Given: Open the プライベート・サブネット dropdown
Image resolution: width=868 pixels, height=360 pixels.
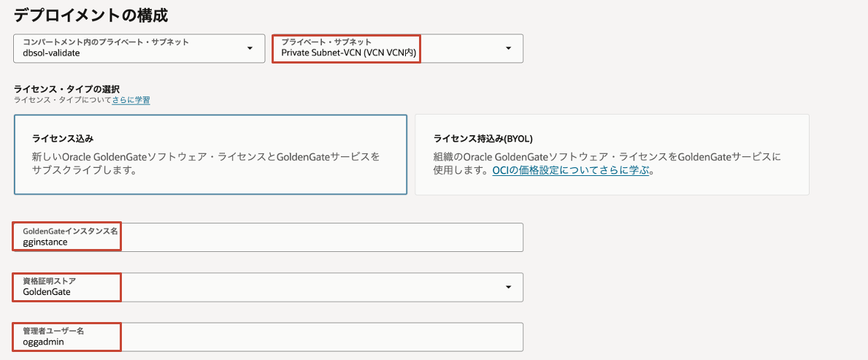Looking at the screenshot, I should (397, 49).
